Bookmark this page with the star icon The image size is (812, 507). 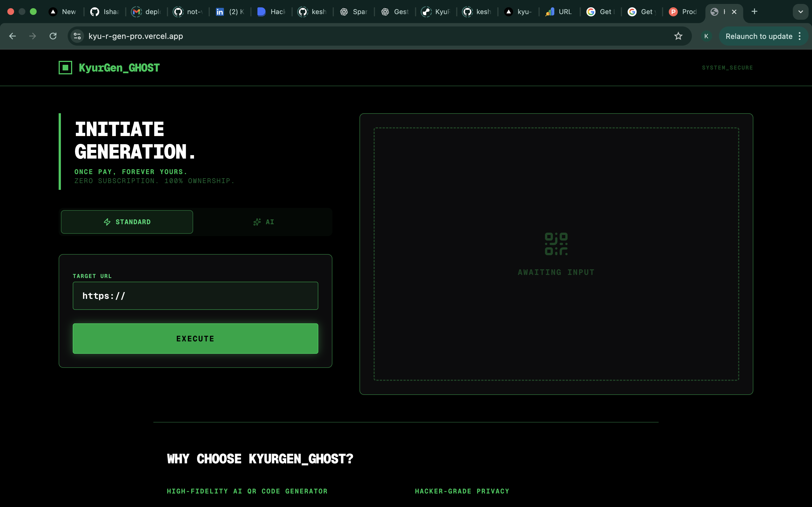pyautogui.click(x=678, y=36)
